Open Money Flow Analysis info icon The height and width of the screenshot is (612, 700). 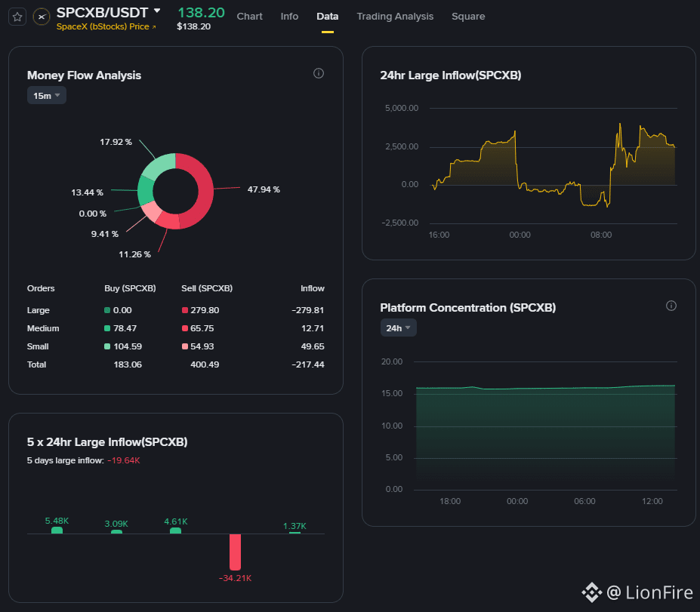click(319, 73)
